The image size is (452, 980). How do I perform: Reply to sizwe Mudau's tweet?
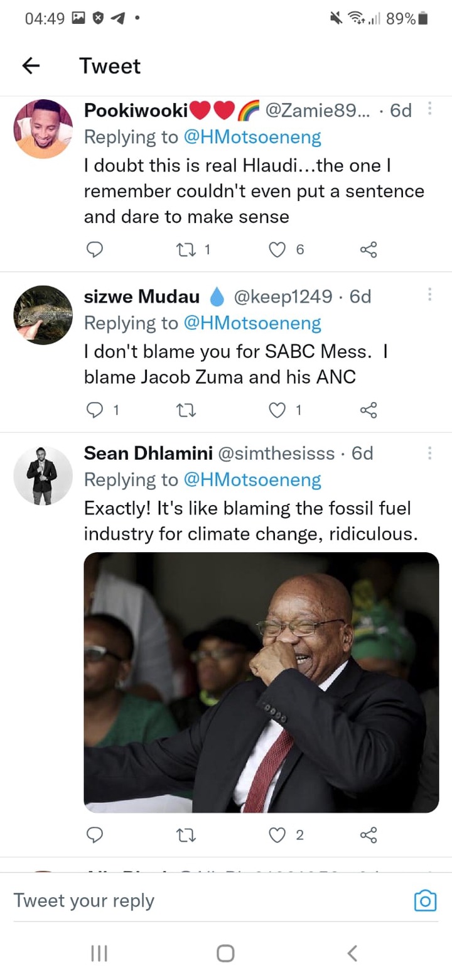pos(94,410)
